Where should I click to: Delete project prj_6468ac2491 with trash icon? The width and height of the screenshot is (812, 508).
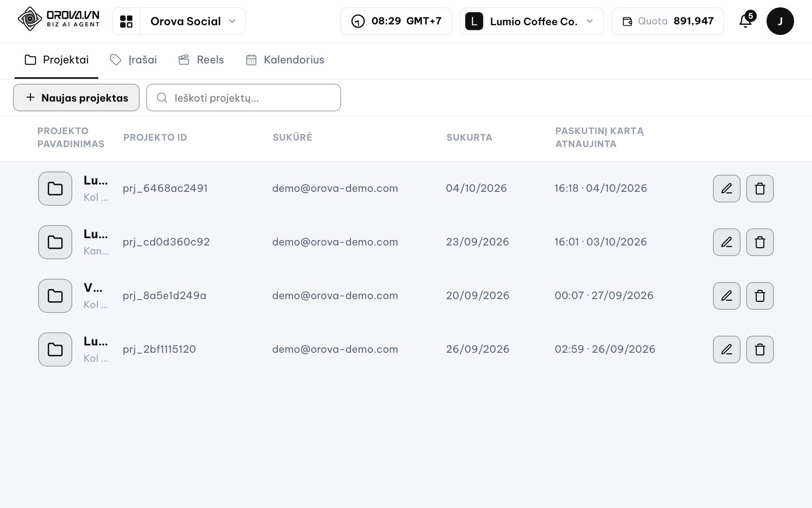coord(760,189)
